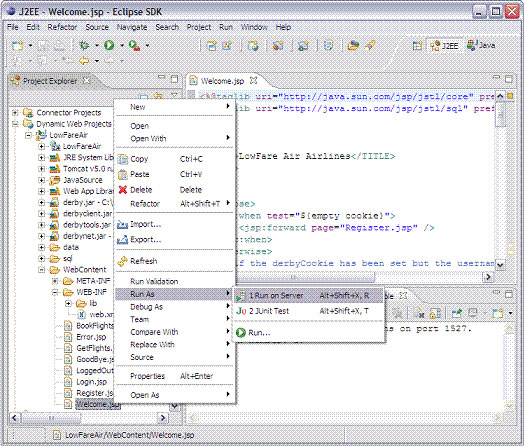Click the Run on Server icon
The image size is (524, 446).
241,296
